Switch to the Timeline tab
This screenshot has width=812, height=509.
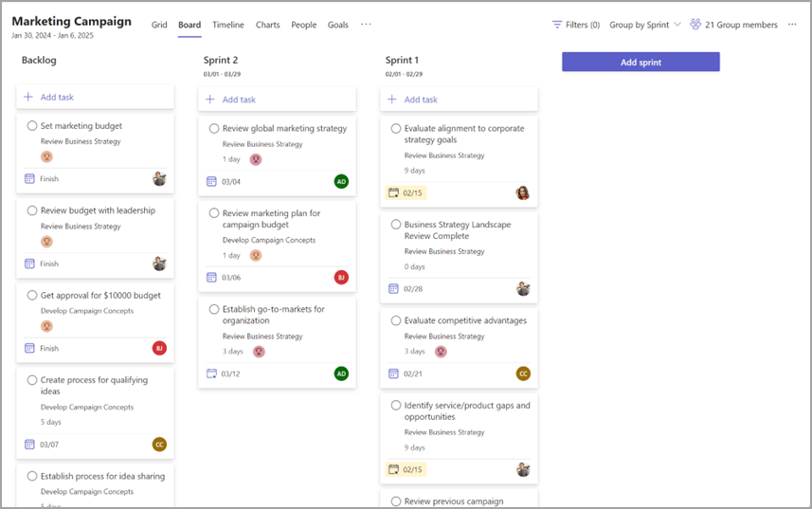coord(227,25)
